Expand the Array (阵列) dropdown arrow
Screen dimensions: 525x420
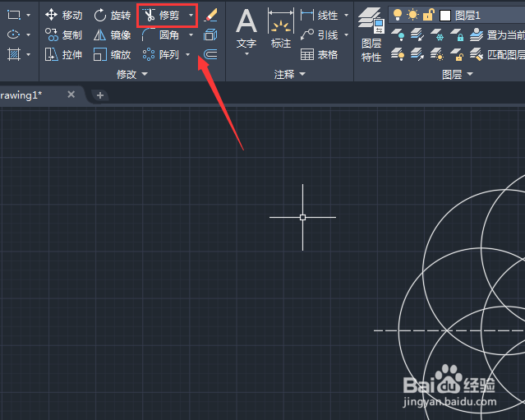pyautogui.click(x=187, y=54)
